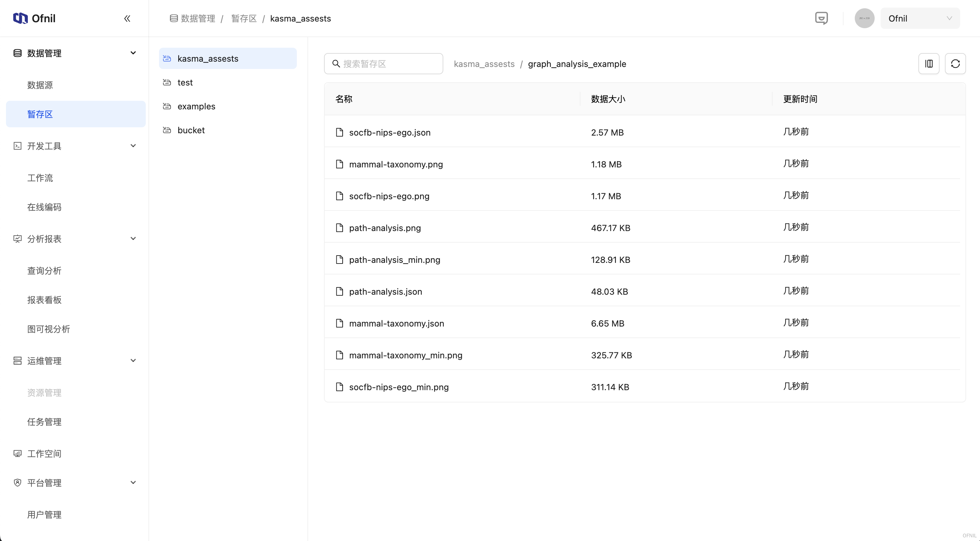This screenshot has height=541, width=980.
Task: Collapse the 分析报表 menu chevron
Action: point(133,239)
